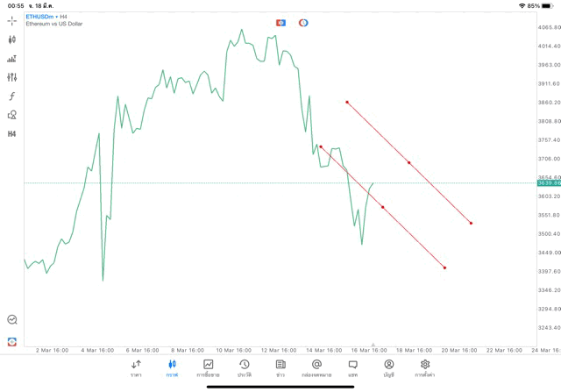This screenshot has width=561, height=392.
Task: Open the ประวัติ history tab
Action: coord(244,368)
